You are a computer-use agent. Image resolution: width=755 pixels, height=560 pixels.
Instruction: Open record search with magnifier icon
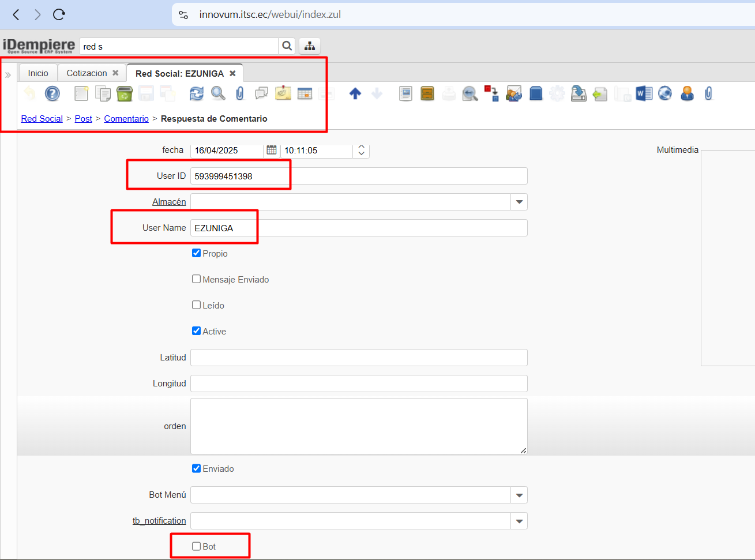(218, 93)
